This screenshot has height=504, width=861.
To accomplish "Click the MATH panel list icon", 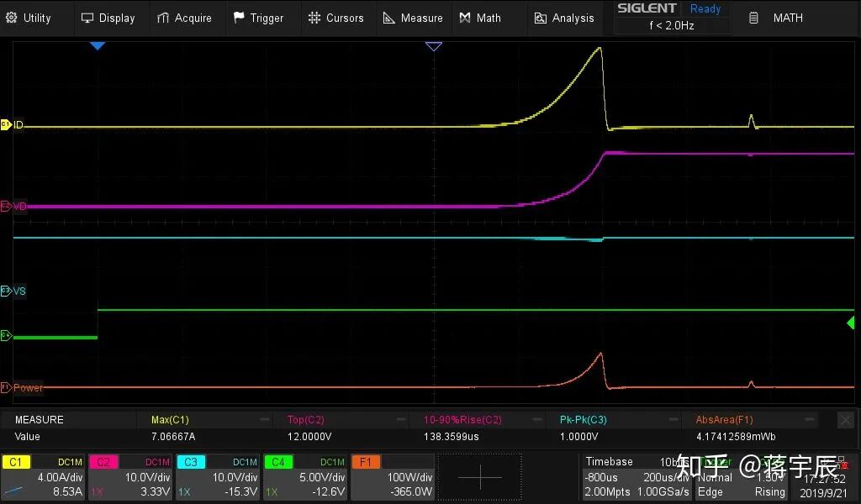I will pyautogui.click(x=754, y=18).
